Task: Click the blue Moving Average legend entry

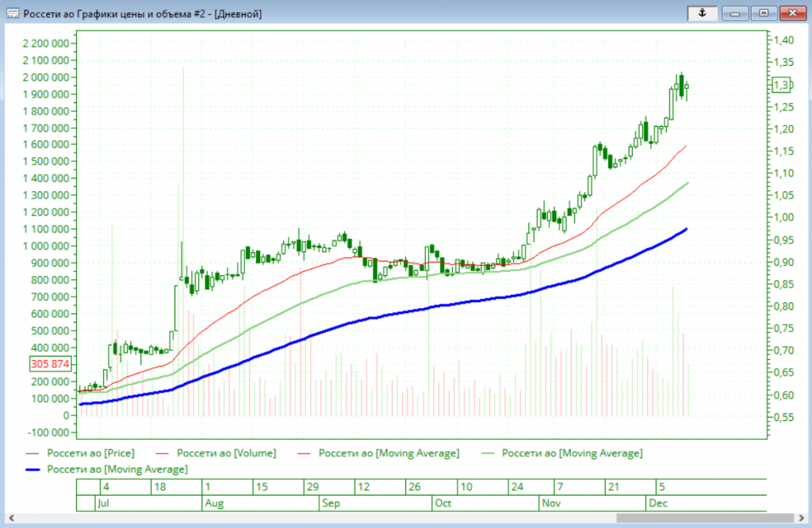Action: click(x=117, y=470)
